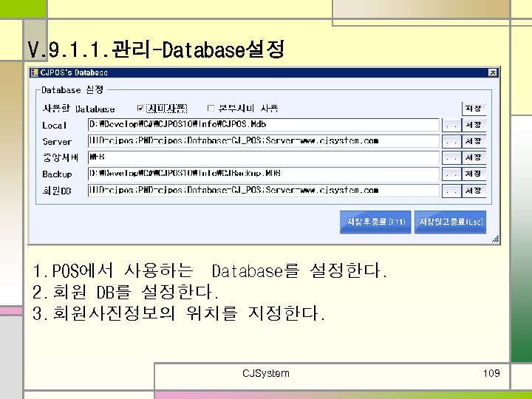Open browse button for Server row

(451, 141)
